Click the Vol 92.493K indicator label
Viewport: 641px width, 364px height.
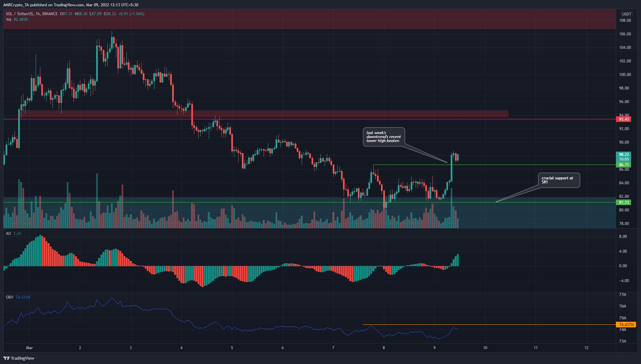(17, 19)
